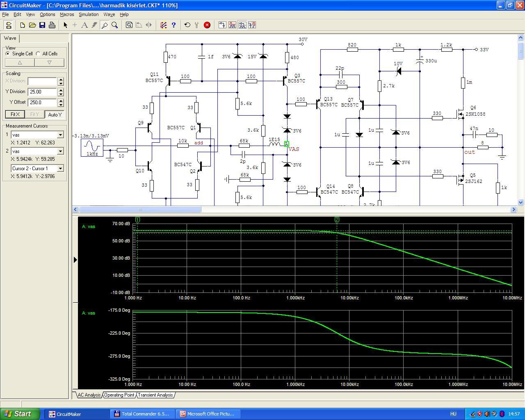Select the Arrow pointer tool
The height and width of the screenshot is (420, 525).
(65, 25)
